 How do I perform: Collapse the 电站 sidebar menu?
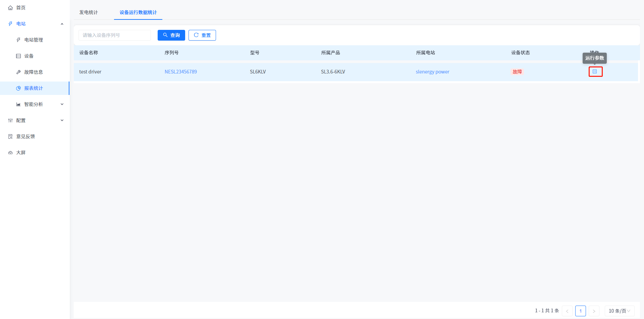coord(62,24)
